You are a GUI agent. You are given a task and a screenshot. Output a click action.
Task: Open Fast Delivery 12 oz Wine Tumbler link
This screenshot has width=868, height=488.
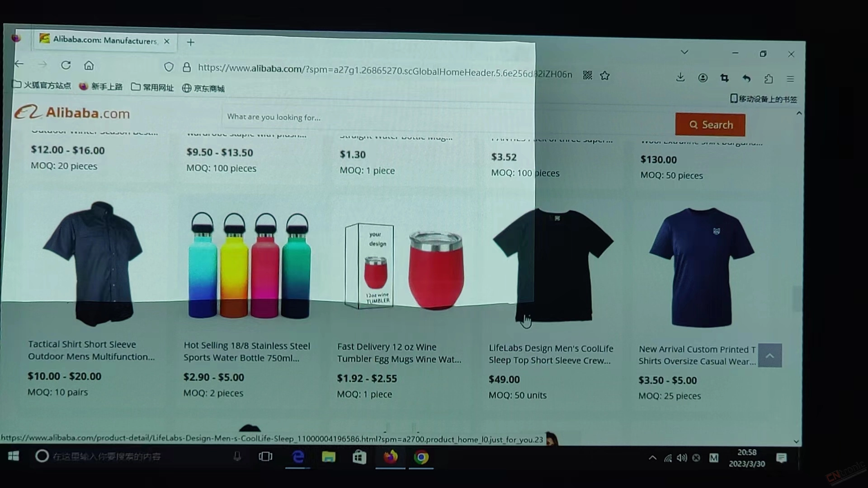click(x=399, y=353)
